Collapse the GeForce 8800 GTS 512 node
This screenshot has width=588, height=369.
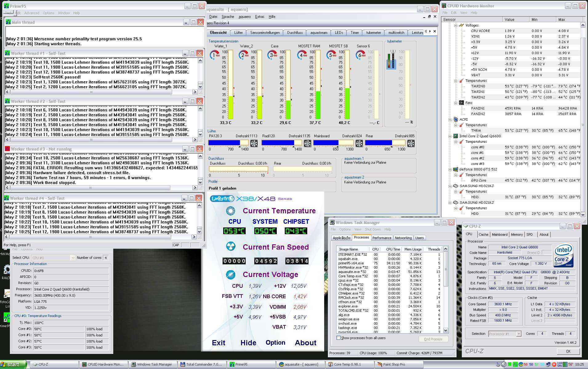point(450,169)
